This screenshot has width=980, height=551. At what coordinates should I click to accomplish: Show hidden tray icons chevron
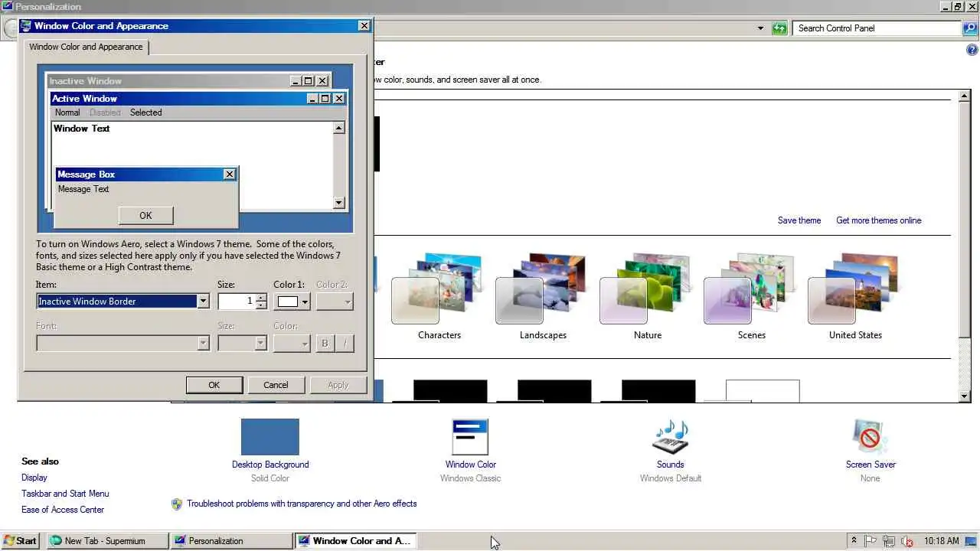(x=854, y=540)
